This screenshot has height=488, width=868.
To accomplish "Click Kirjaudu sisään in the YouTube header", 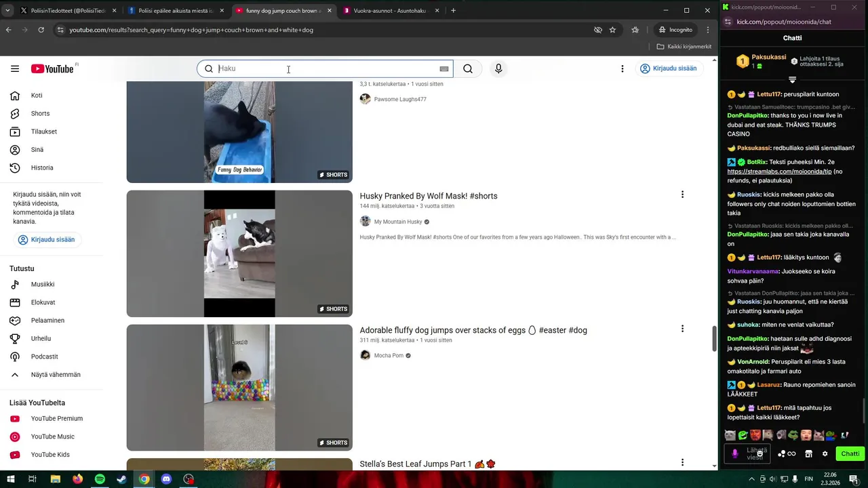I will (x=669, y=68).
